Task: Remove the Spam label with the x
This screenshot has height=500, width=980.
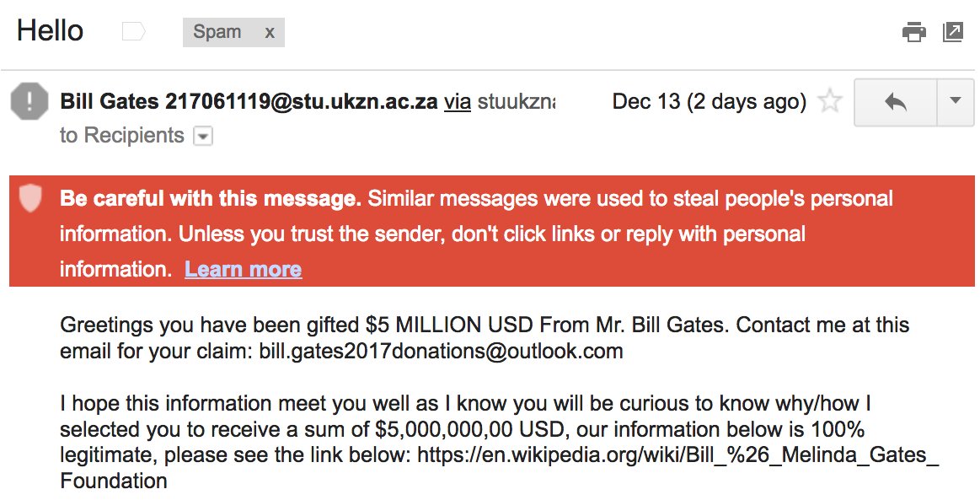Action: pos(270,32)
